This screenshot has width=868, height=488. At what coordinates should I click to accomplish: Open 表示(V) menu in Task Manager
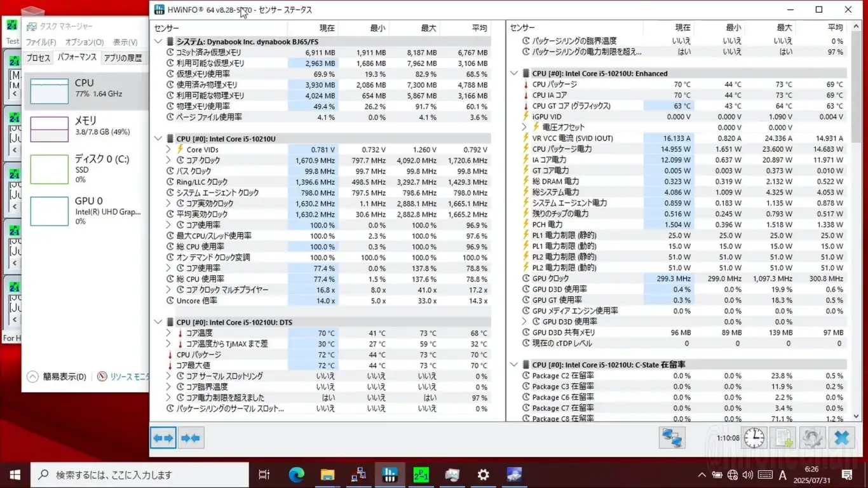[x=125, y=42]
